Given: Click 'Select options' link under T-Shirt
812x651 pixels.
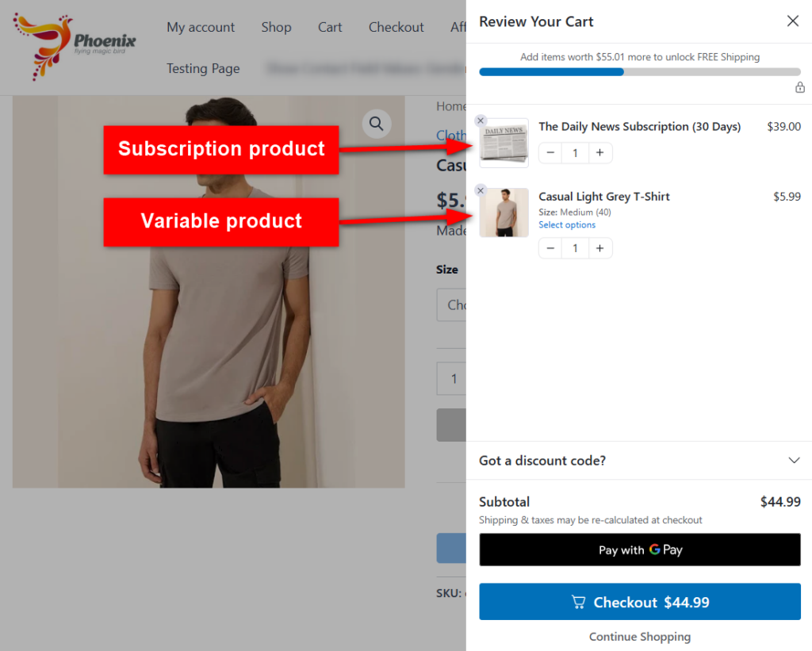Looking at the screenshot, I should 567,225.
